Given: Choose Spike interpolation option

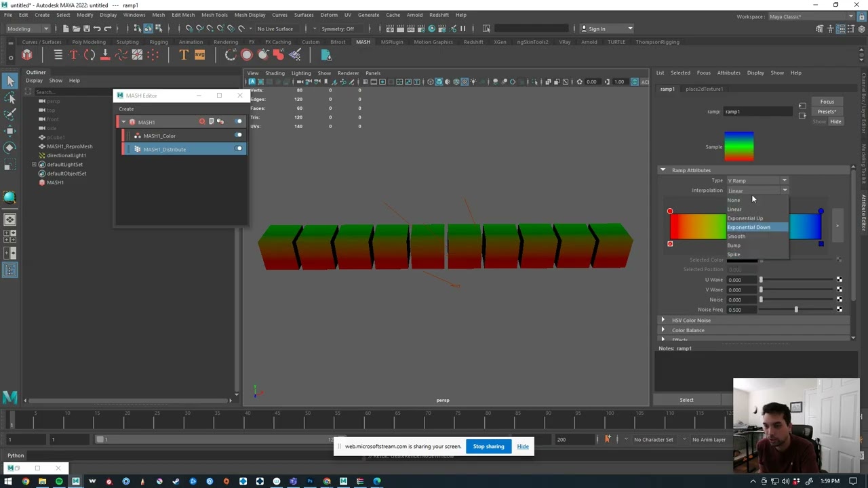Looking at the screenshot, I should 757,254.
